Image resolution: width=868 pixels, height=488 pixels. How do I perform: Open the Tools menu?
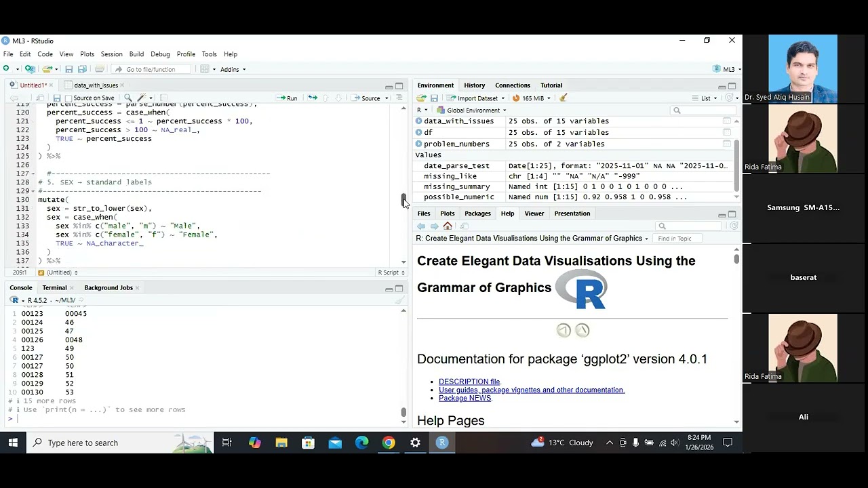(209, 54)
